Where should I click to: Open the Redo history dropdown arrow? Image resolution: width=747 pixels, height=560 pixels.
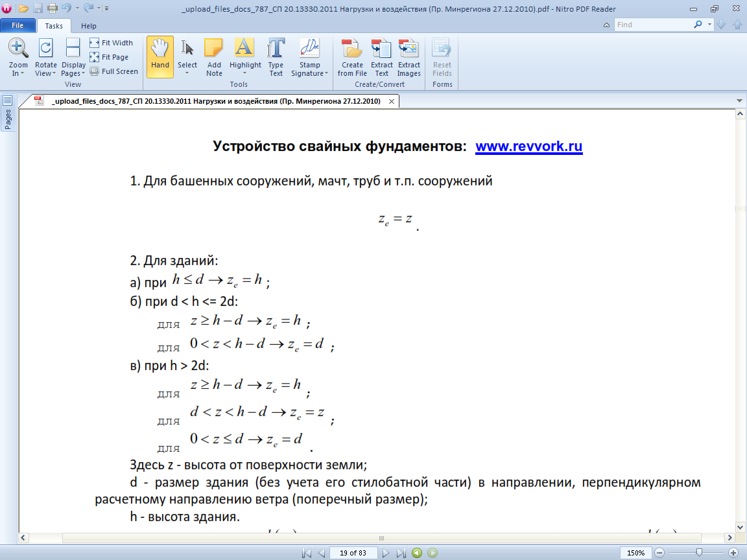click(99, 8)
